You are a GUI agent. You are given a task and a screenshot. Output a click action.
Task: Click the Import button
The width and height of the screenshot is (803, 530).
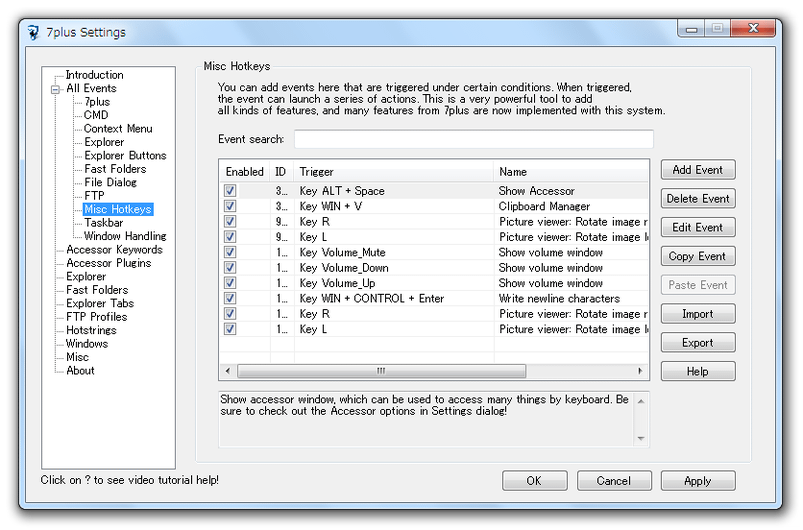(698, 314)
